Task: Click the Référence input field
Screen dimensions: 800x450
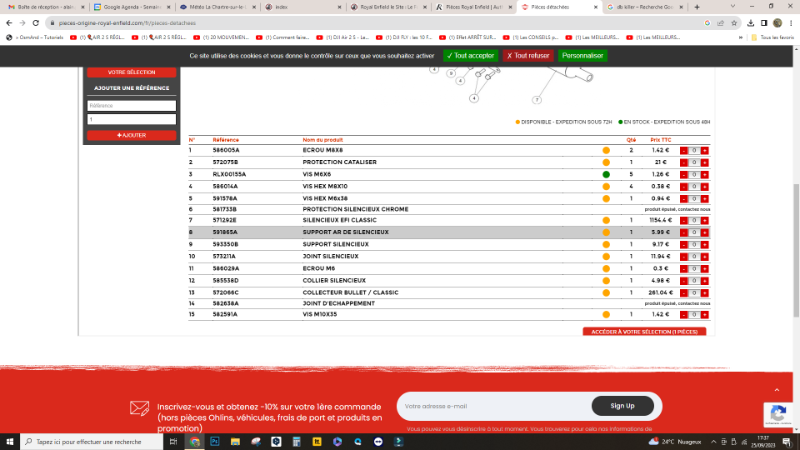Action: point(132,105)
